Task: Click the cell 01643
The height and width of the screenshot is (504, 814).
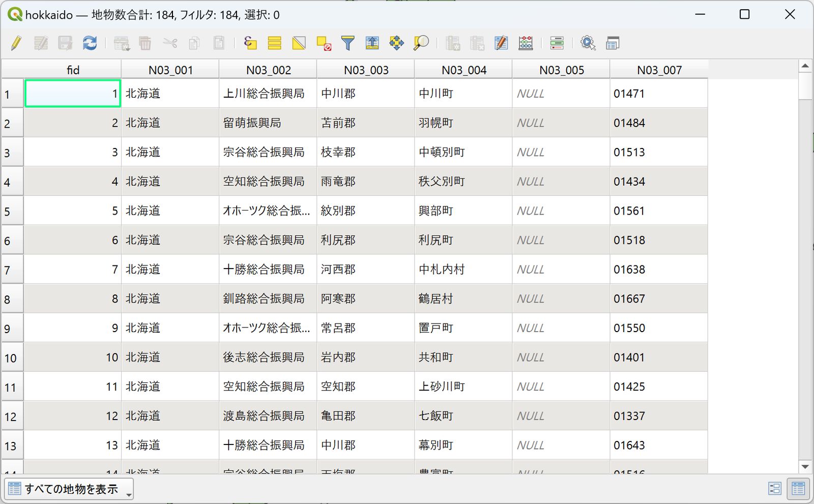Action: pos(658,445)
